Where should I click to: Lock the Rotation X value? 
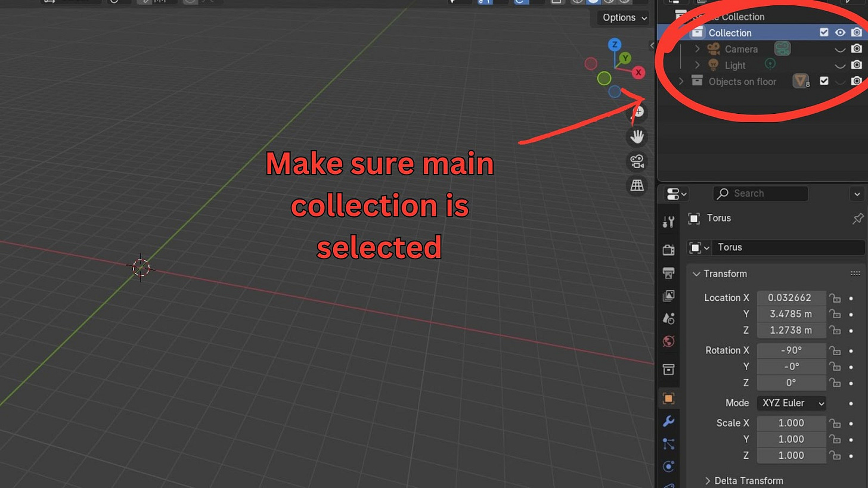(836, 350)
